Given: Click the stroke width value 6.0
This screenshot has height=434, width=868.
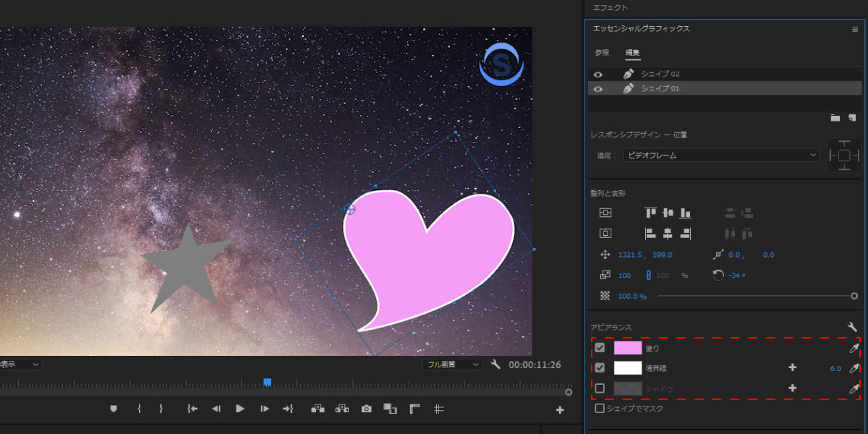Looking at the screenshot, I should (x=835, y=368).
